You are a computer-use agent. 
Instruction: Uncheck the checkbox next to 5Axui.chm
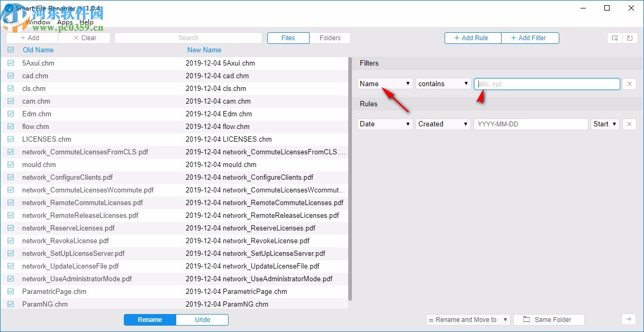tap(11, 63)
